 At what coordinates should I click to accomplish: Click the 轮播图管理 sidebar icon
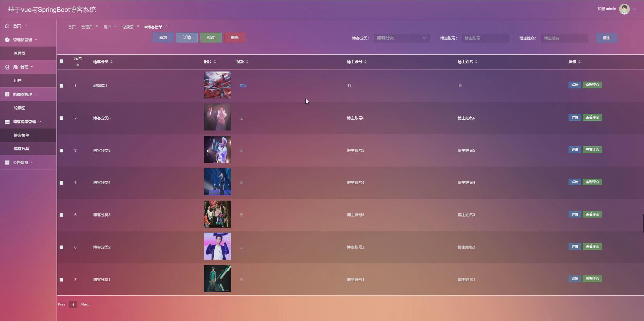pos(7,94)
